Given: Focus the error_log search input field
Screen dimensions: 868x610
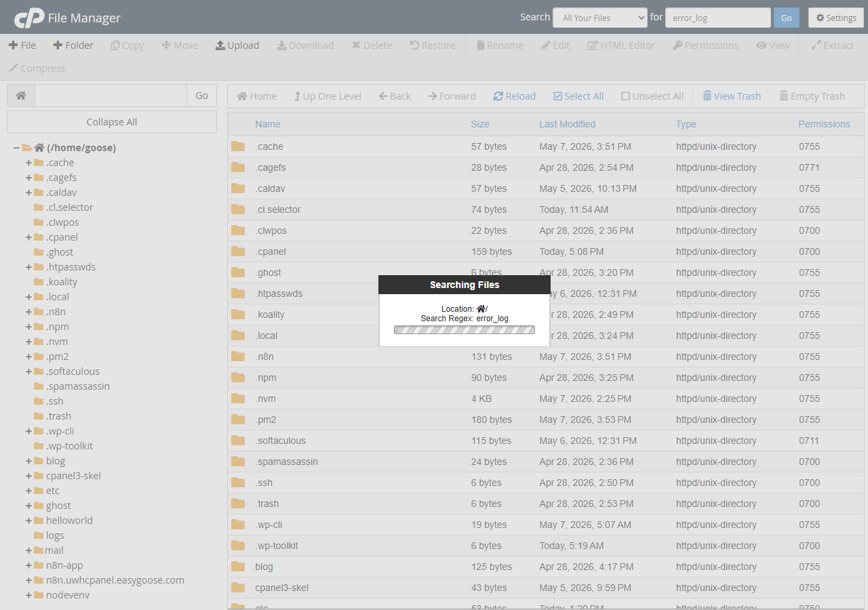Looking at the screenshot, I should [x=718, y=18].
